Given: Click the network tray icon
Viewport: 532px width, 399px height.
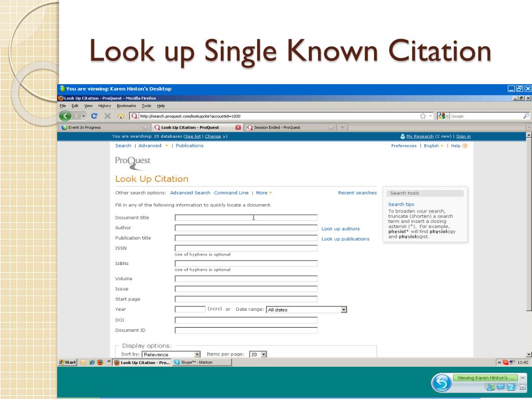Looking at the screenshot, I should tap(512, 362).
